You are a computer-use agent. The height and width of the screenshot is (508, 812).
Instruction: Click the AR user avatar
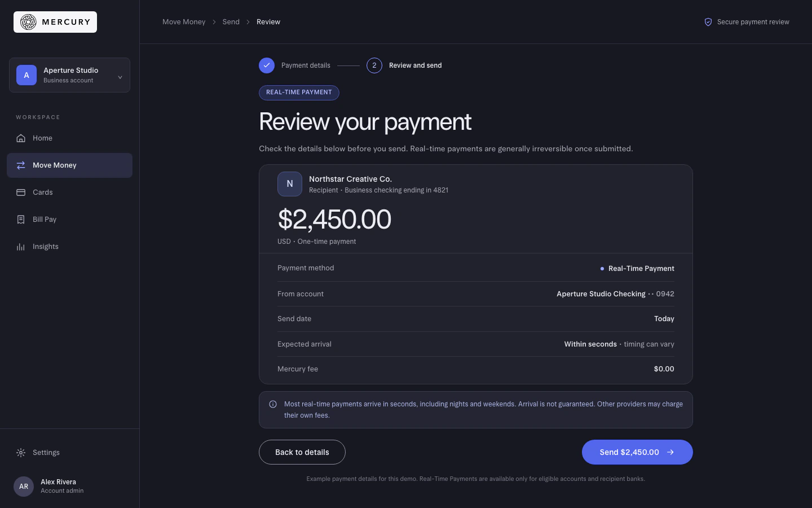click(x=24, y=487)
